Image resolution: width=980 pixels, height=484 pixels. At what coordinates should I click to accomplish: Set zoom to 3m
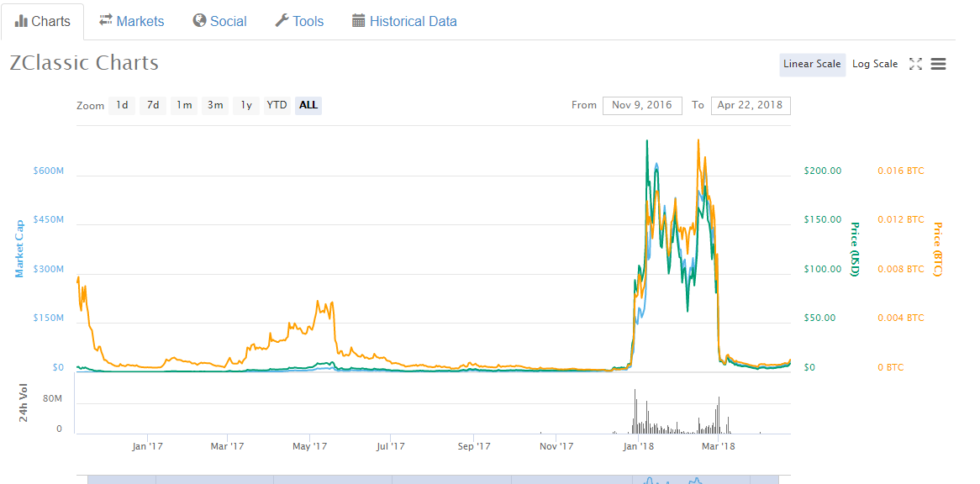pos(215,106)
